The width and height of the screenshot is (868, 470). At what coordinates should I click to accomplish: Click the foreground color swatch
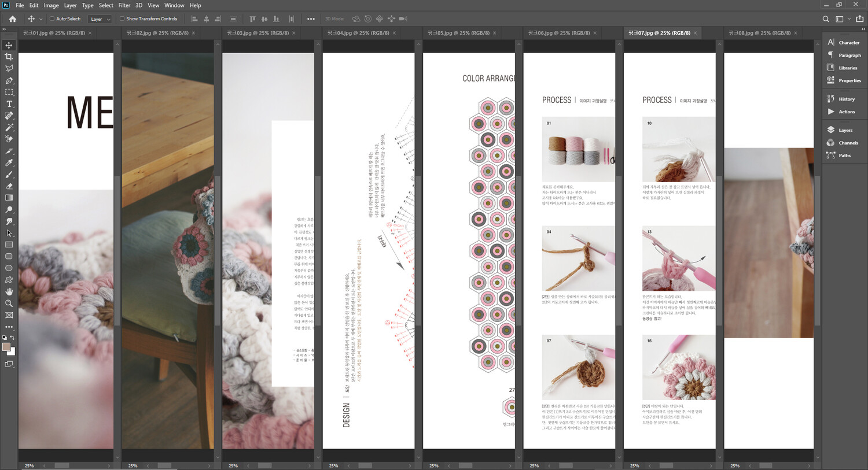(6, 347)
